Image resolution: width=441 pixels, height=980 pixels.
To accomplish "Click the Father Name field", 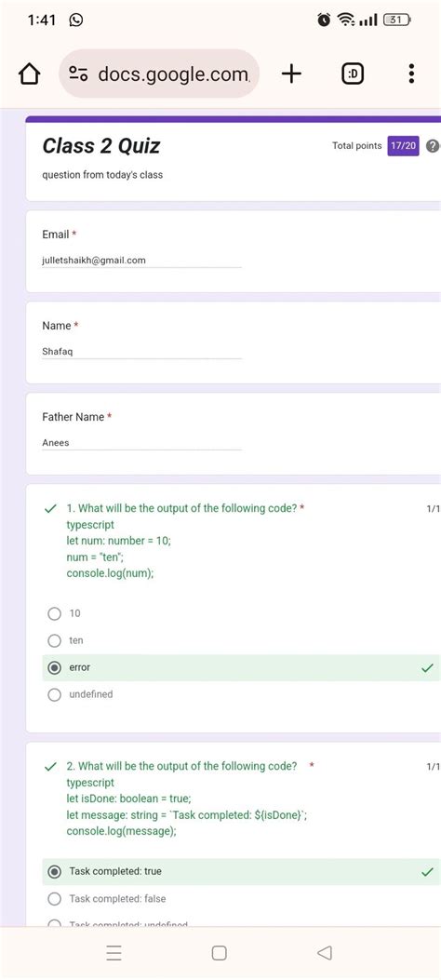I will pos(141,442).
